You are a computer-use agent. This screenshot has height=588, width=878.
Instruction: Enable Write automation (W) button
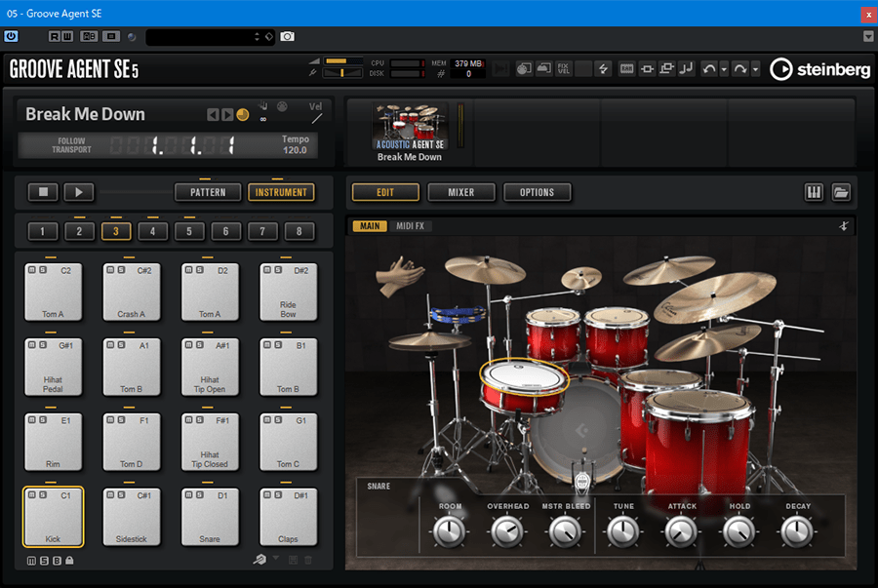[x=67, y=36]
